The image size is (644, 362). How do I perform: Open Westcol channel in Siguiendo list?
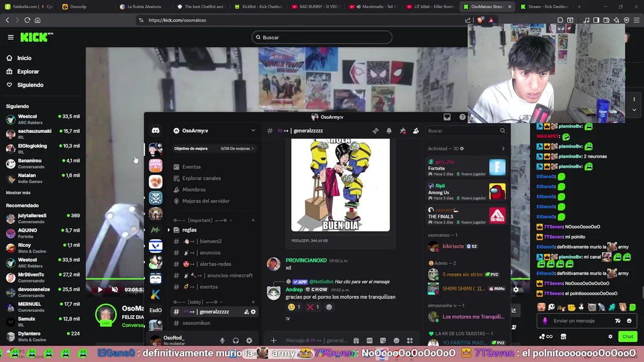click(x=42, y=119)
